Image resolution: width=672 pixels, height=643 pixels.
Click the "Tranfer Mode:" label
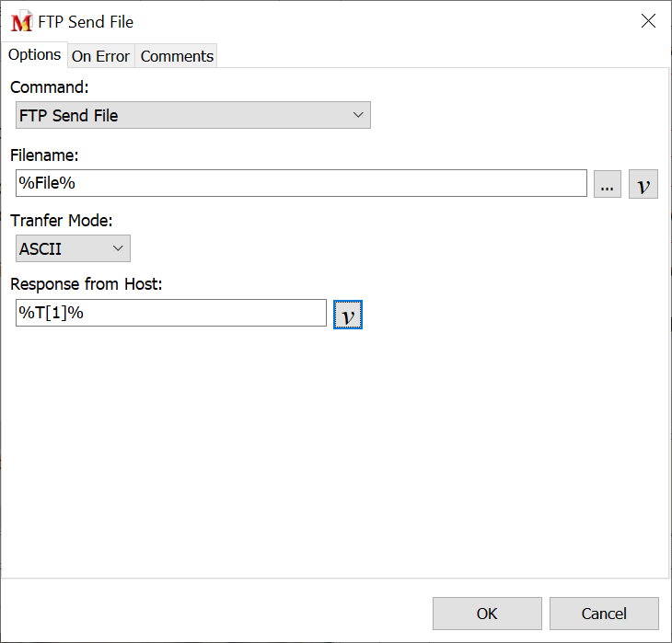[60, 221]
